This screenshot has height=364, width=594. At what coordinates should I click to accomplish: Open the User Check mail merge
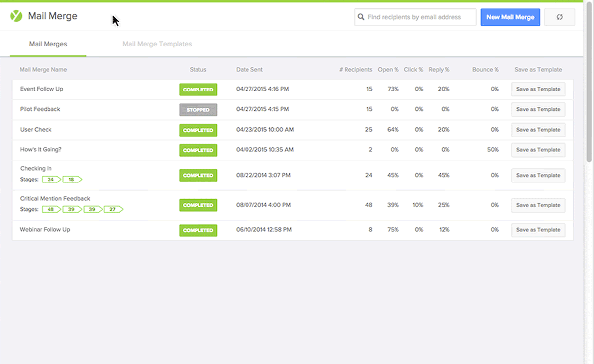pos(36,130)
